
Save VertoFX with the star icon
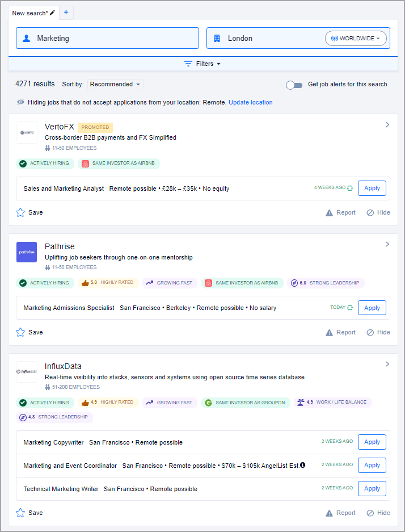21,212
